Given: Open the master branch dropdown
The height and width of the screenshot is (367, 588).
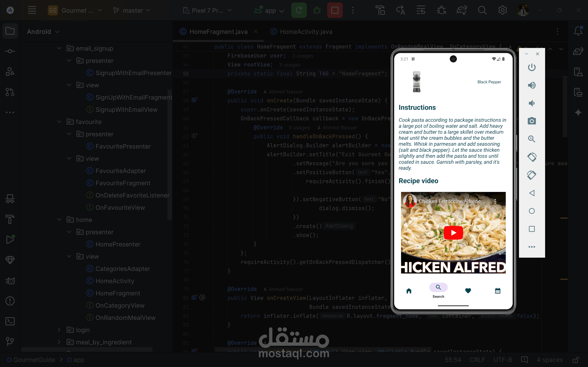Looking at the screenshot, I should tap(132, 10).
